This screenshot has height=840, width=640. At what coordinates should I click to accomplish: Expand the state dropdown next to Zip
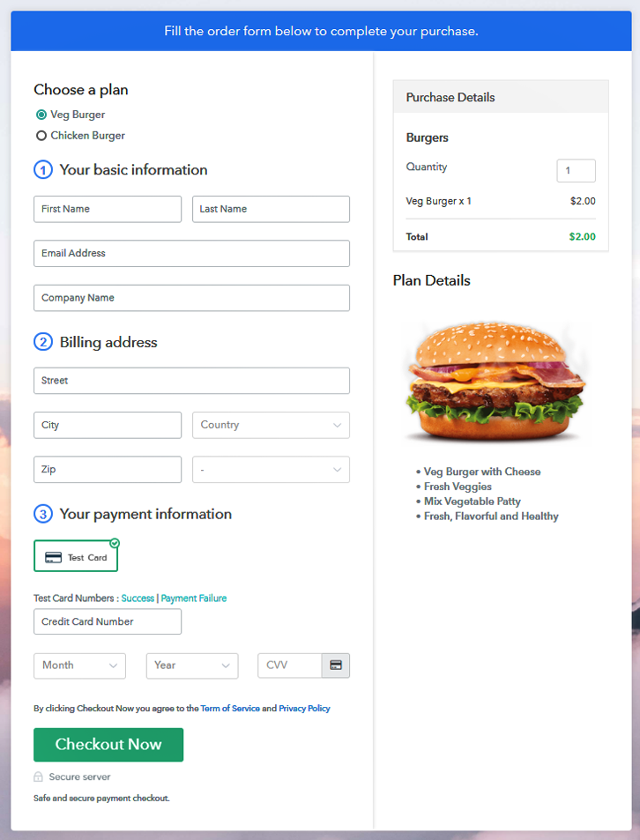point(271,469)
